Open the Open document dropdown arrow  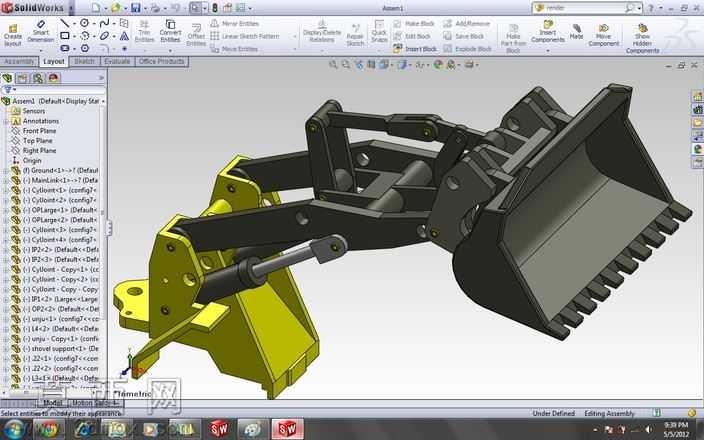125,8
